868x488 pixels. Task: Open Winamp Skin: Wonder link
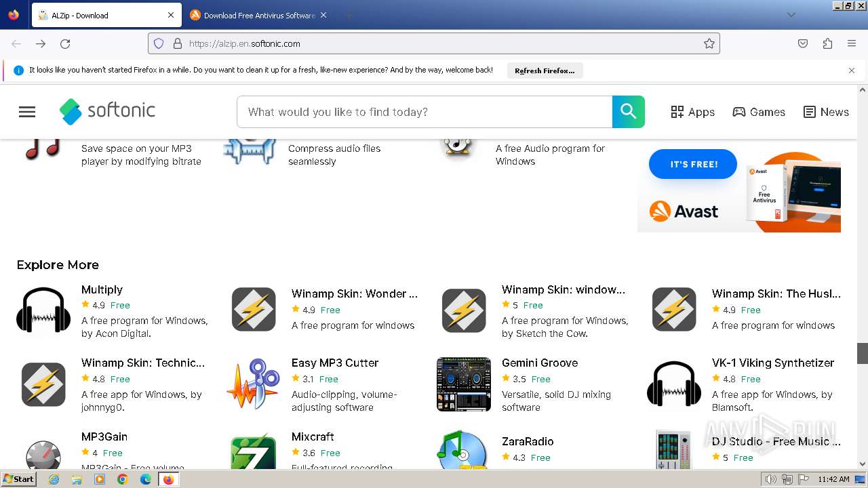pos(354,293)
